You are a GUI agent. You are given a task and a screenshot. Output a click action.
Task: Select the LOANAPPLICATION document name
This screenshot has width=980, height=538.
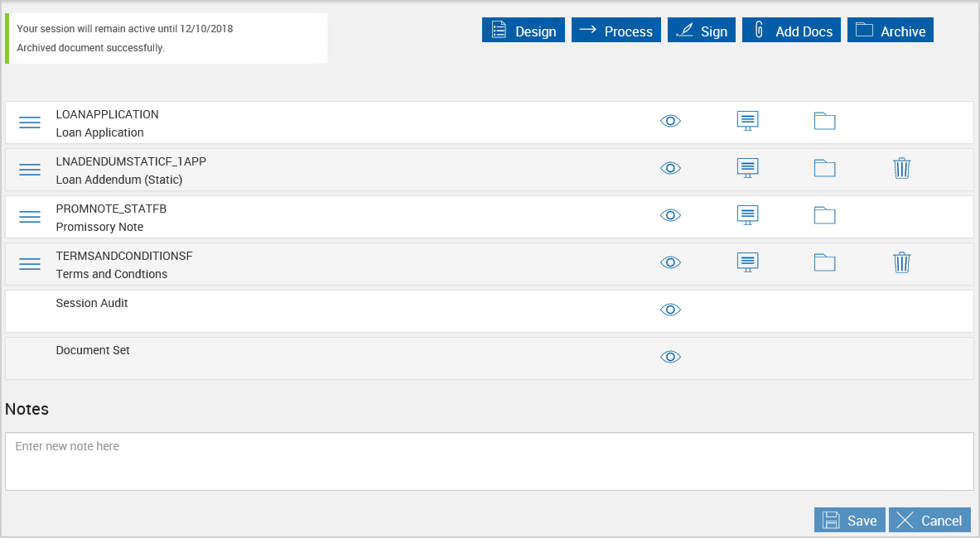[107, 114]
